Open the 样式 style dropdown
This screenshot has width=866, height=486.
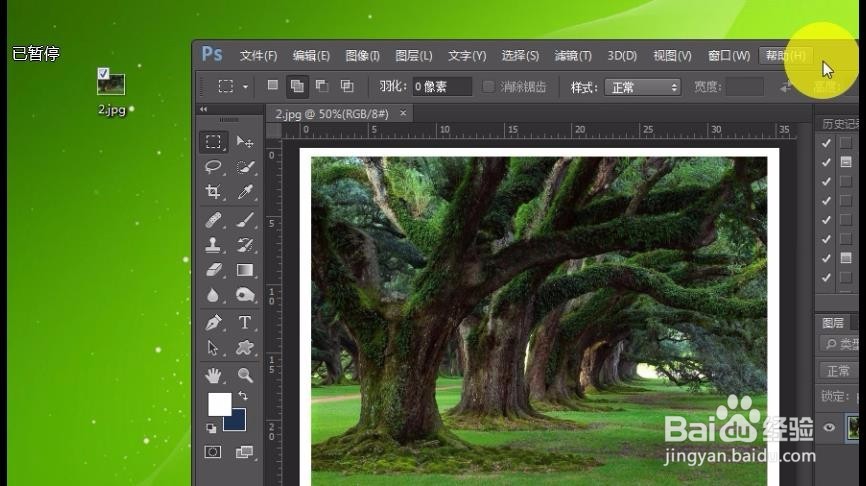643,87
